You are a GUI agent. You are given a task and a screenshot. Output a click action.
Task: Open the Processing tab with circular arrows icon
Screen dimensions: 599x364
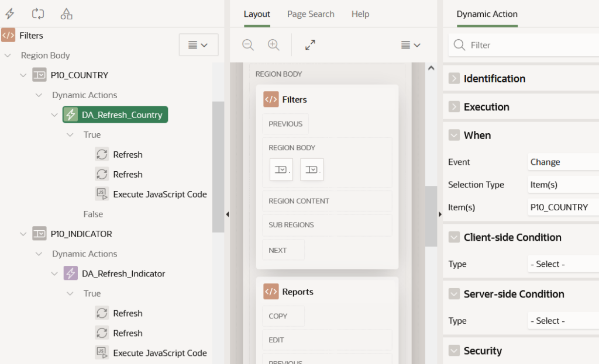pyautogui.click(x=38, y=13)
